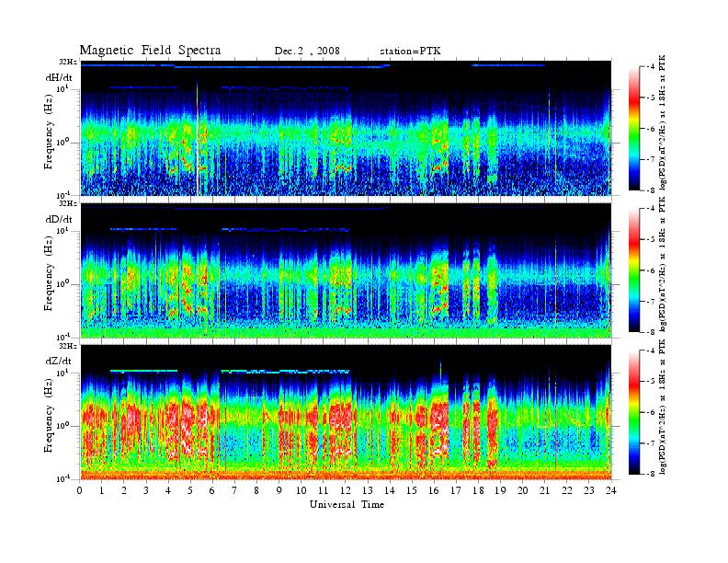The image size is (728, 563).
Task: Click the '-8' value on dZ/dt color scale
Action: pos(652,474)
